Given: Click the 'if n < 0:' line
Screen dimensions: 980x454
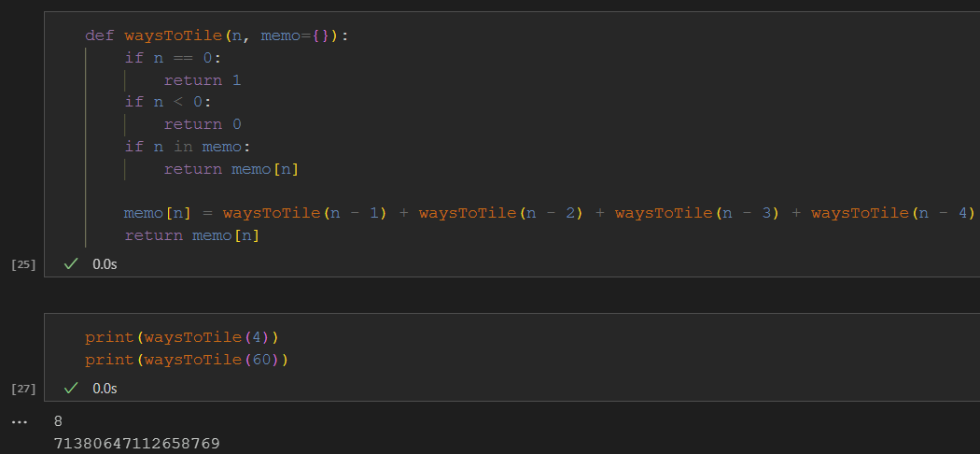Looking at the screenshot, I should [168, 102].
